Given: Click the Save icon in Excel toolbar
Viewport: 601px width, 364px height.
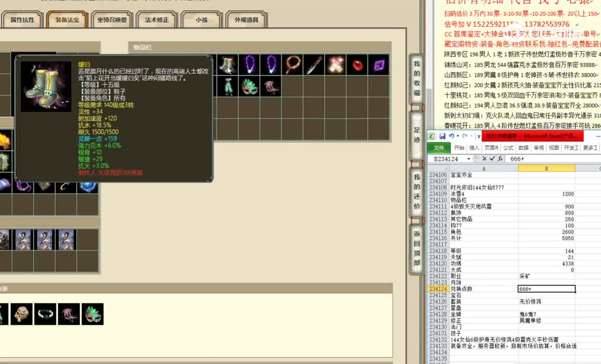Looking at the screenshot, I should click(442, 136).
